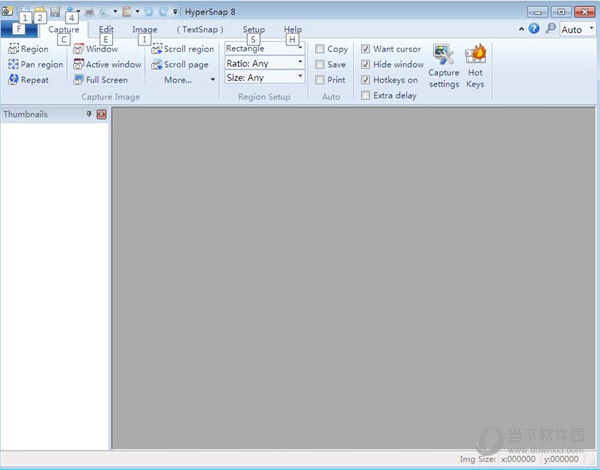
Task: Click the Region capture icon
Action: click(x=13, y=49)
